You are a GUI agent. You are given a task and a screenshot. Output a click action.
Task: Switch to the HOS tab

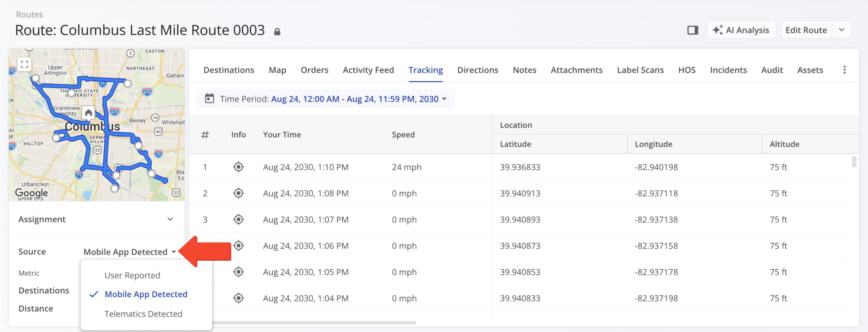point(687,70)
